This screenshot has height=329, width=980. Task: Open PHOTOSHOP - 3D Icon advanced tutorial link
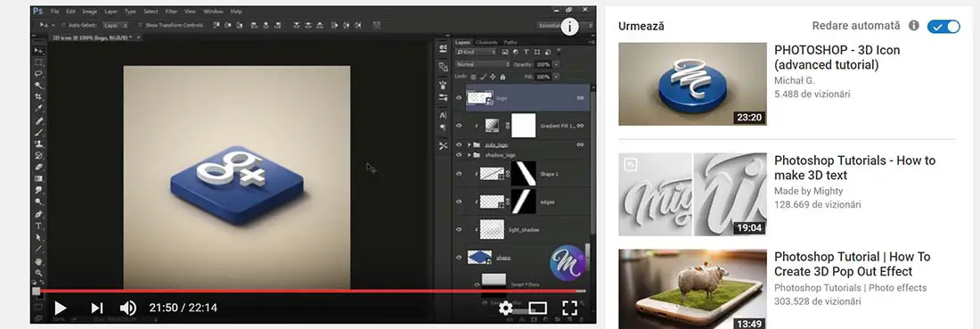[837, 58]
